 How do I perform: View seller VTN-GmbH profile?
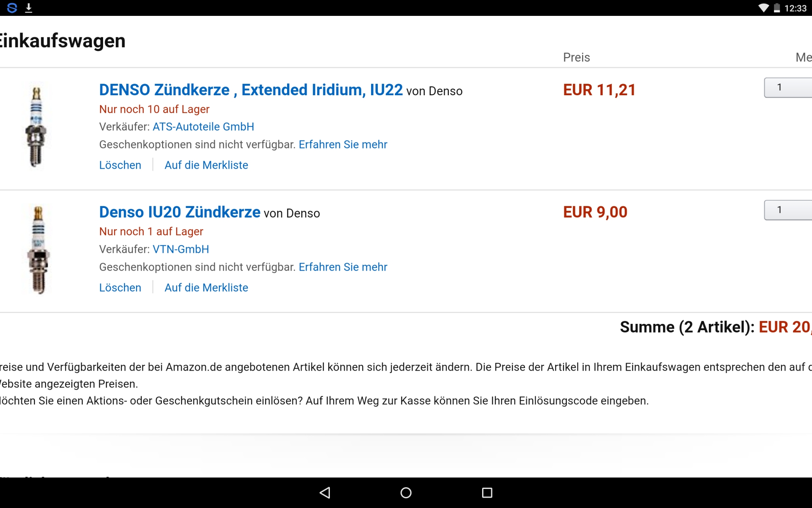[181, 249]
